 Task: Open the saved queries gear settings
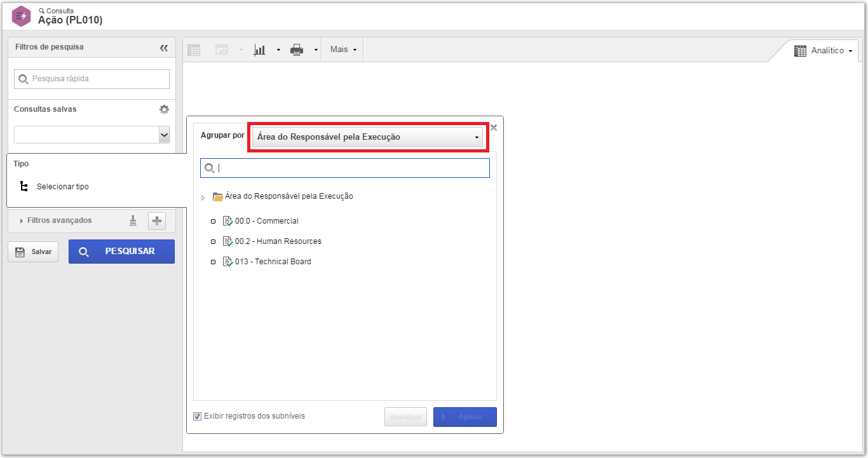pyautogui.click(x=165, y=109)
